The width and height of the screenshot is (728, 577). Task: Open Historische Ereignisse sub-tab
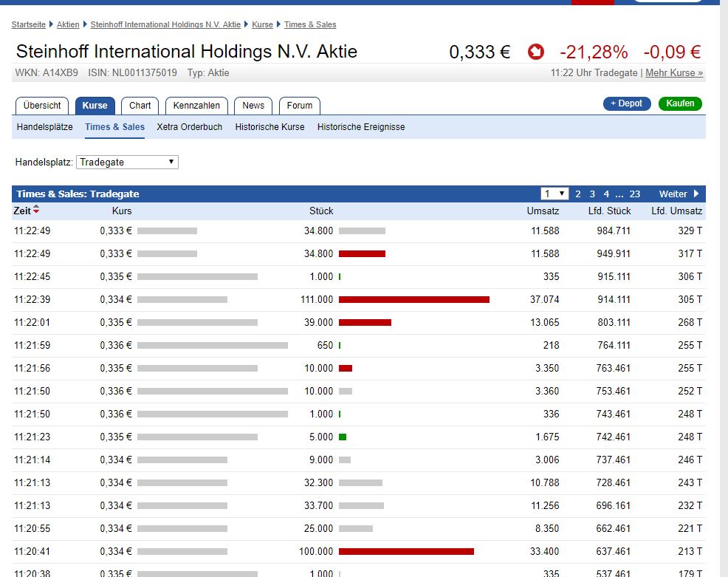coord(361,127)
